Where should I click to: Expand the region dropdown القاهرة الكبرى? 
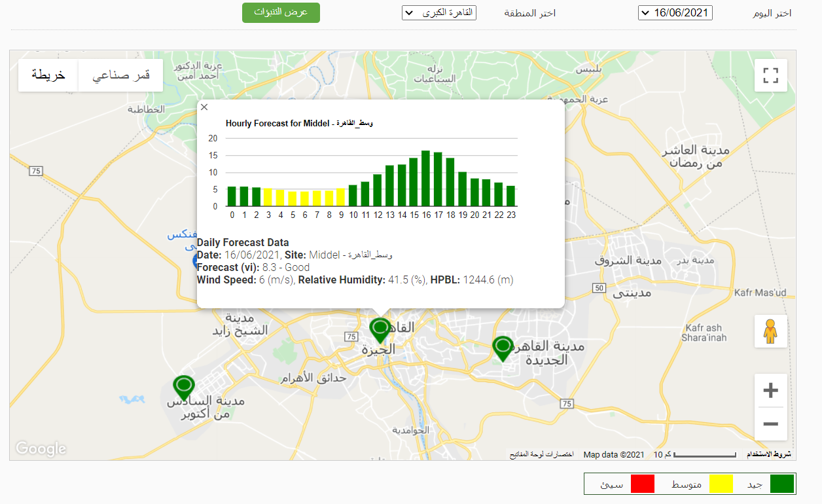pos(438,13)
